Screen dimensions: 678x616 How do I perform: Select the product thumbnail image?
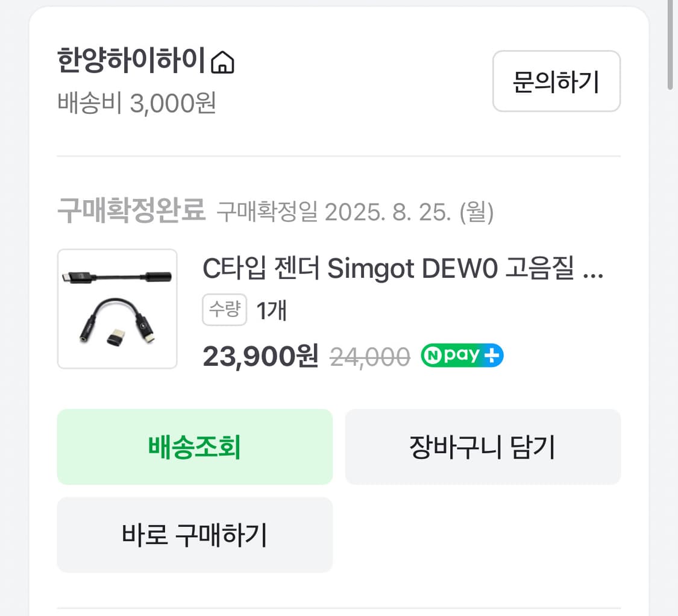point(117,309)
